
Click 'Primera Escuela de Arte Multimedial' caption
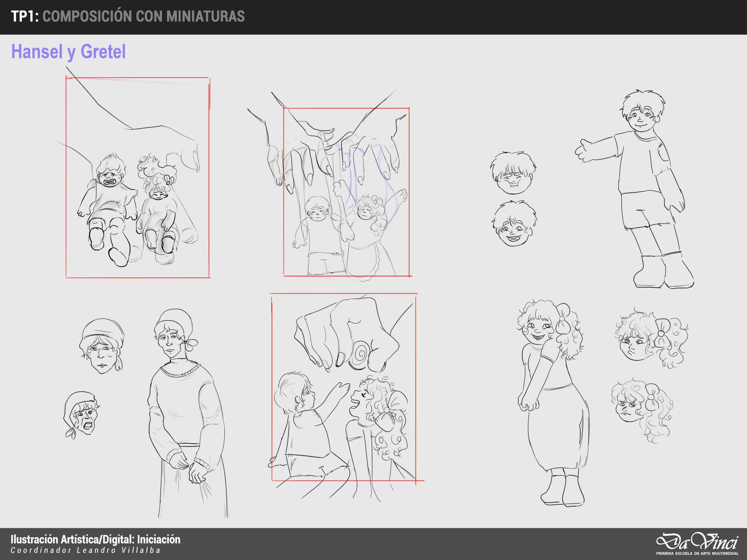click(x=697, y=554)
